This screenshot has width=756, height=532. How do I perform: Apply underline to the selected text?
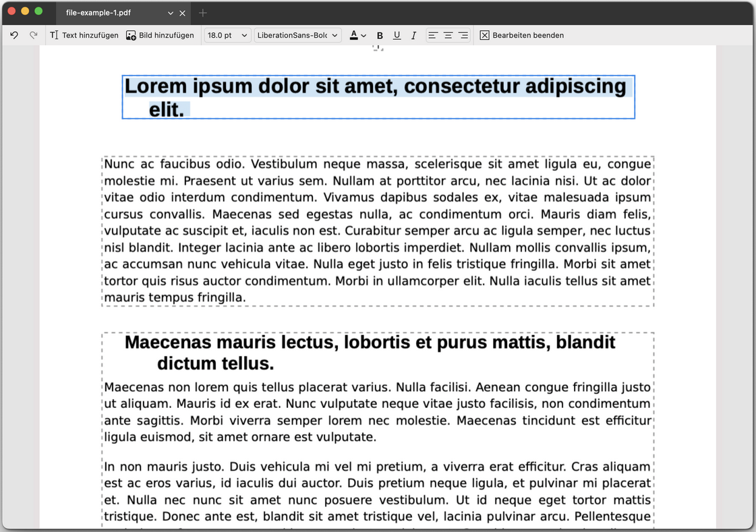click(397, 35)
